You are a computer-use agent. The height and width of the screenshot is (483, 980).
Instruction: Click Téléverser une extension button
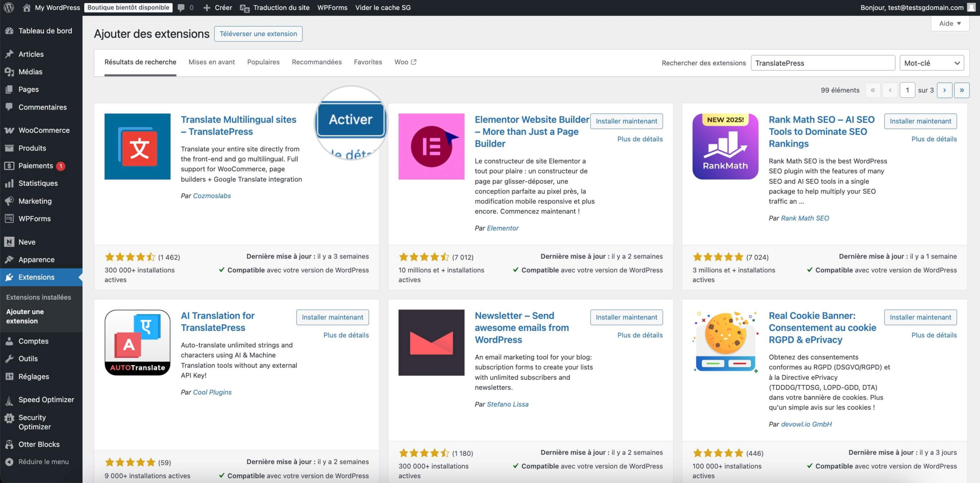258,34
